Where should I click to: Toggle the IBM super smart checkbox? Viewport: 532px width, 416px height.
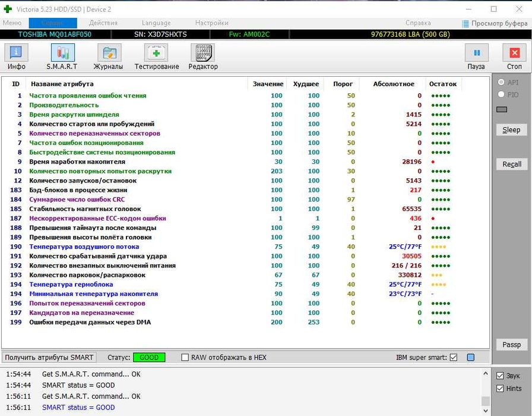(454, 358)
